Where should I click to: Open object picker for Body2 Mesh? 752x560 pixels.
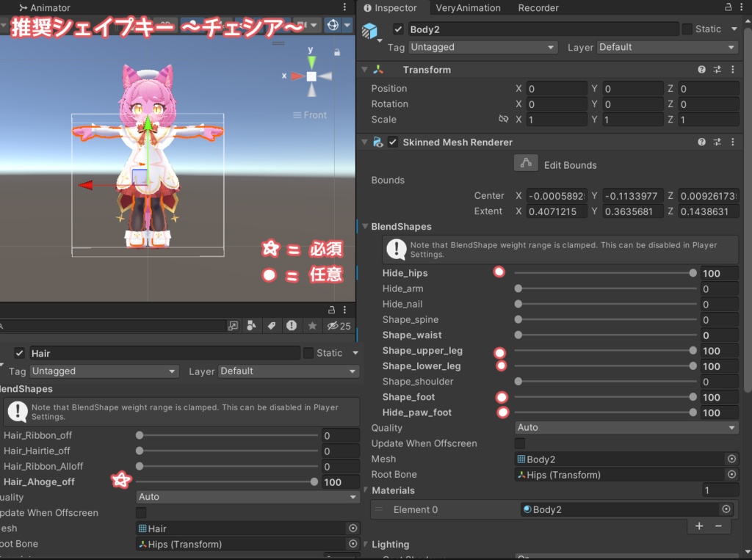tap(731, 459)
